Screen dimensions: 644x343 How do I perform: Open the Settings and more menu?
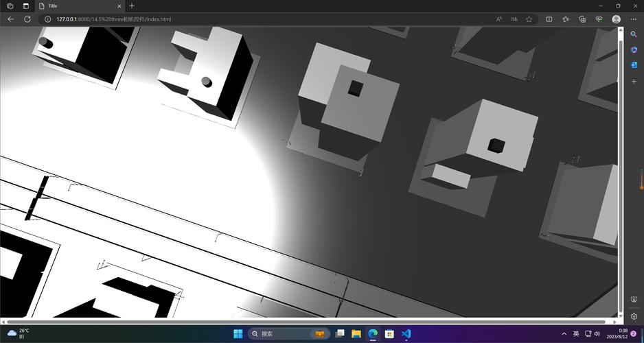click(x=634, y=19)
